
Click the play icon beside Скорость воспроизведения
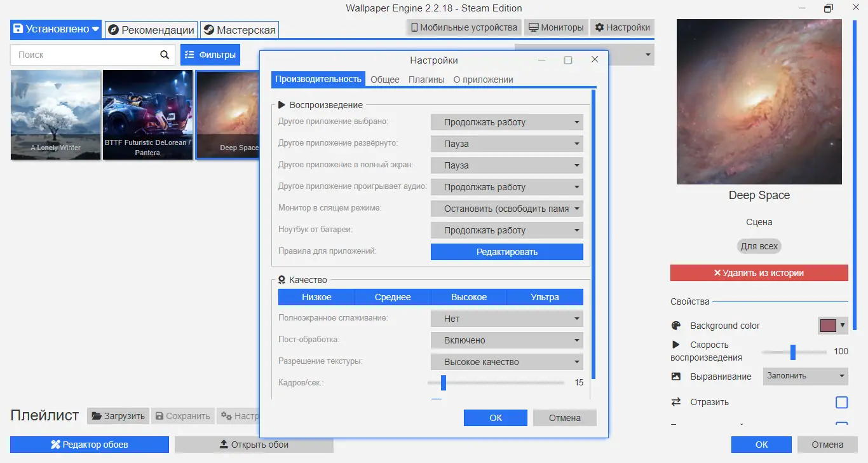[x=676, y=345]
